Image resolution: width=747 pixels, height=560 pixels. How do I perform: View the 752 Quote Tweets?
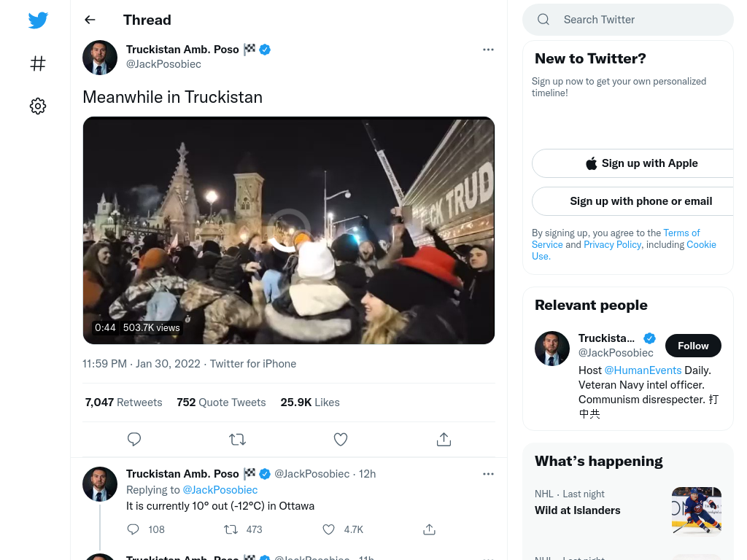pyautogui.click(x=221, y=402)
